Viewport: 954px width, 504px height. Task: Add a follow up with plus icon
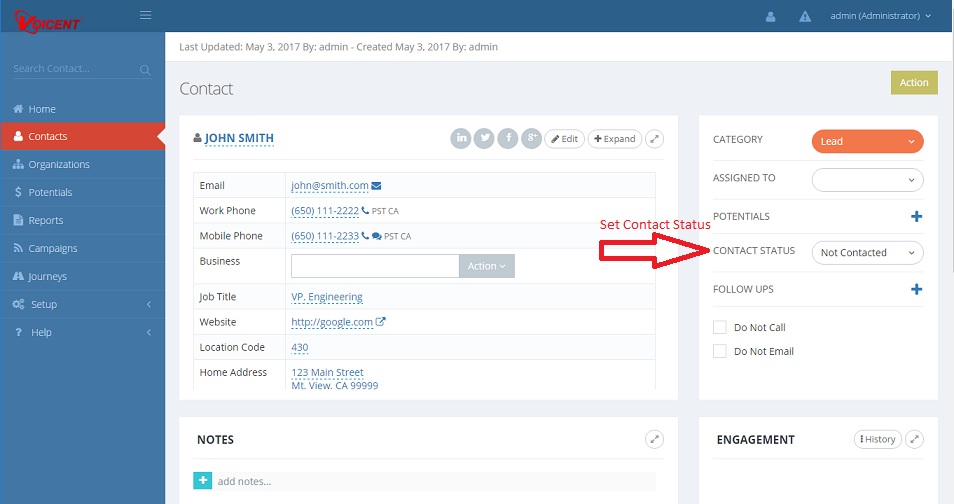coord(916,289)
